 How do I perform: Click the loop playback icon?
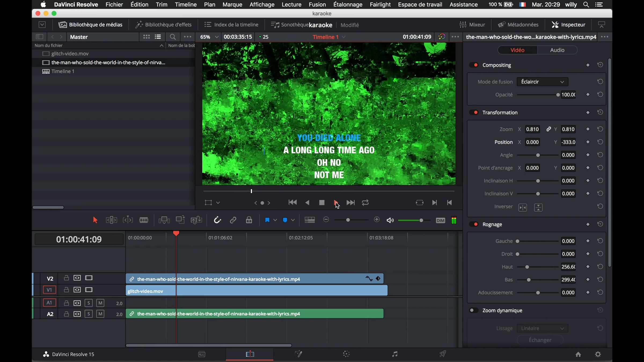coord(365,203)
